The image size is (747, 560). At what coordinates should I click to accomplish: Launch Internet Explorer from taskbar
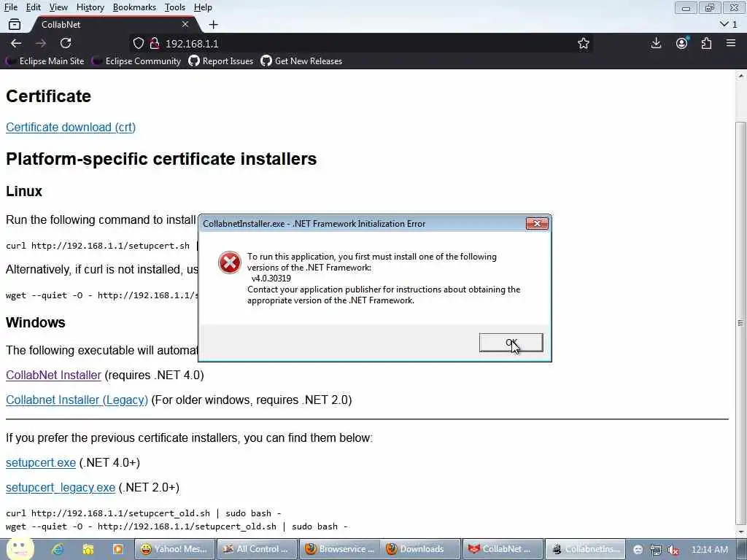(x=58, y=549)
